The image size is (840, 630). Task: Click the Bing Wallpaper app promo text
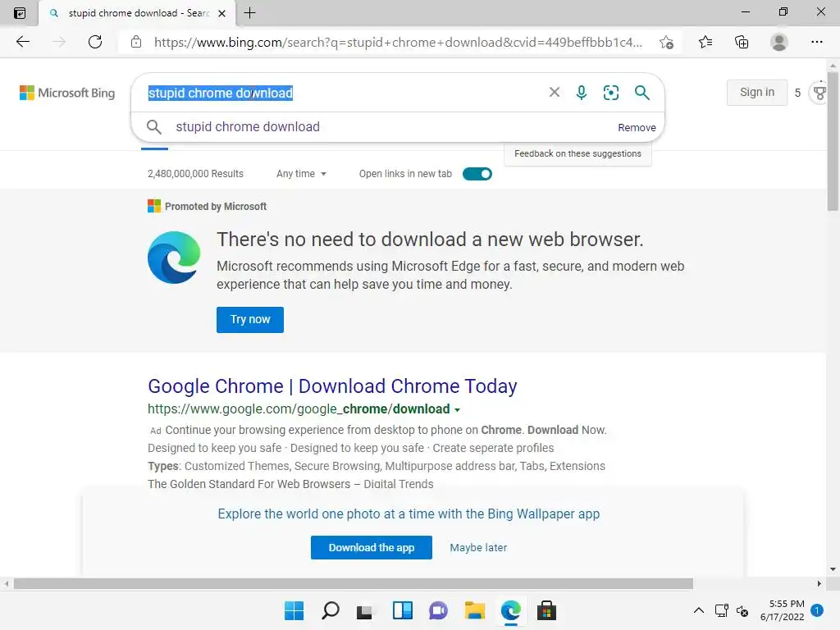pos(409,514)
